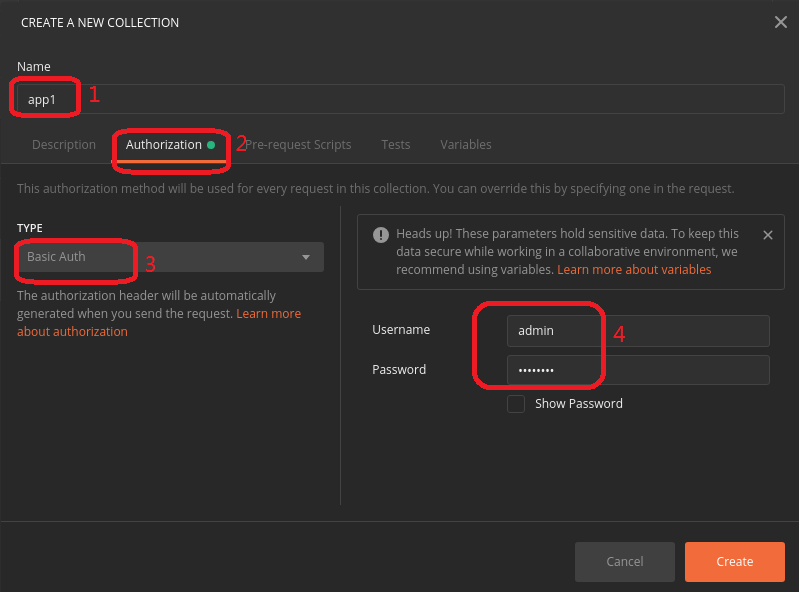Switch to the Description tab
The image size is (799, 592).
(x=64, y=145)
